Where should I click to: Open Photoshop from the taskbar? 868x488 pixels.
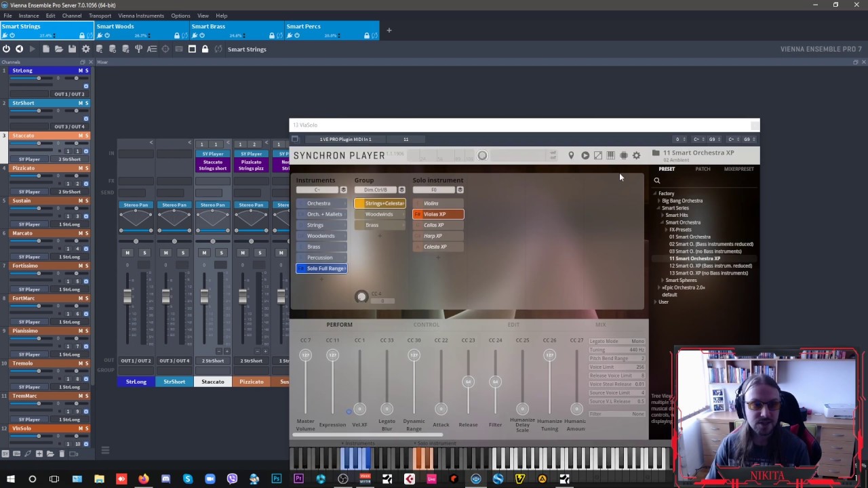276,479
